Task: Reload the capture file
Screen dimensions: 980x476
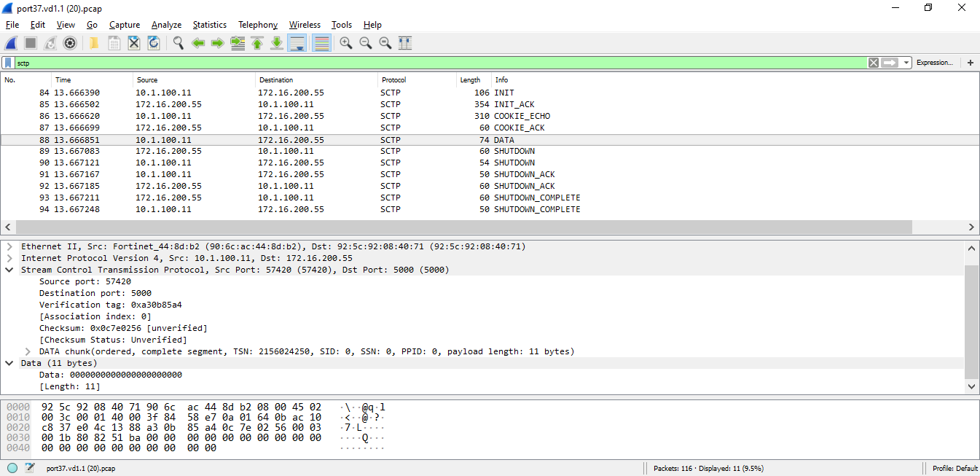Action: click(154, 44)
